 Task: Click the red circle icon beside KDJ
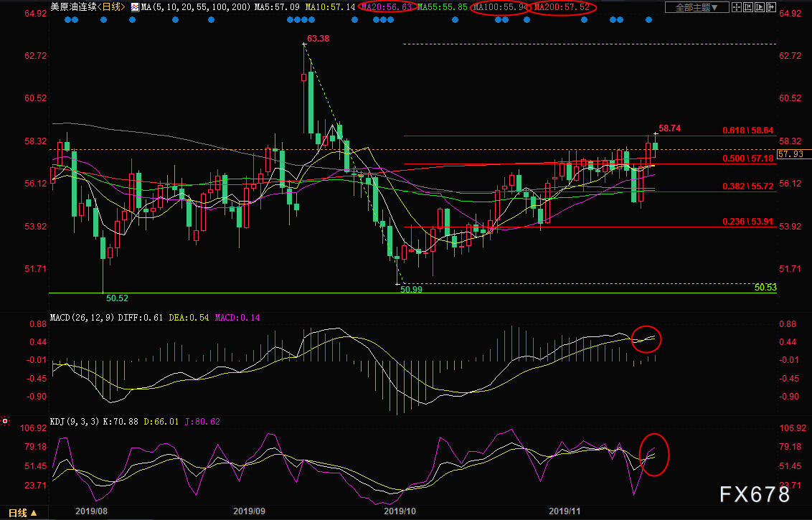(5, 421)
